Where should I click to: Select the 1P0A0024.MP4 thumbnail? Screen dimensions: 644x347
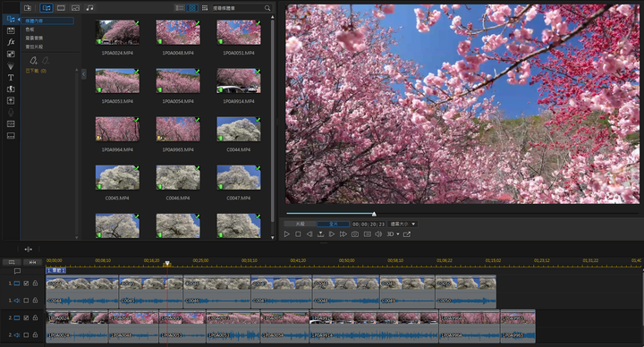(x=117, y=32)
